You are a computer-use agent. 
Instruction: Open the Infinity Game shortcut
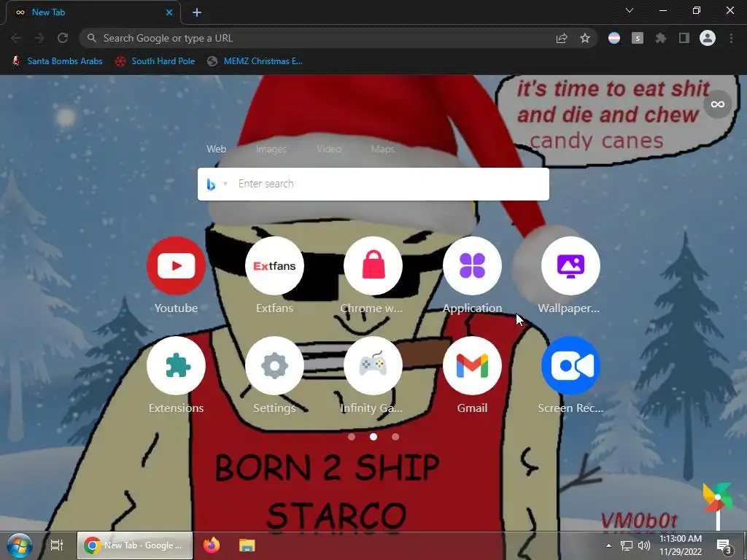[373, 366]
